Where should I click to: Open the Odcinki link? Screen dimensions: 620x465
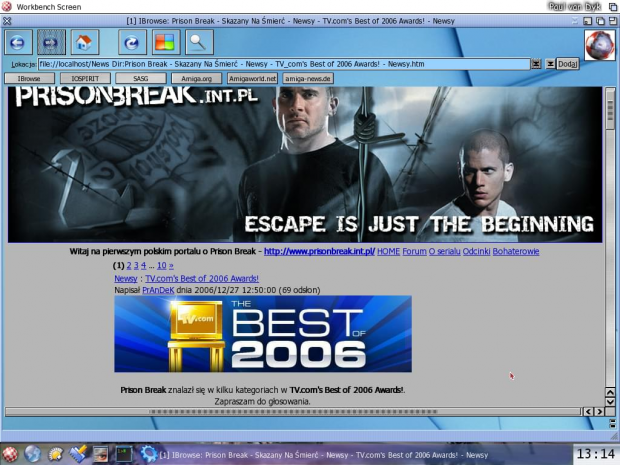click(x=476, y=251)
